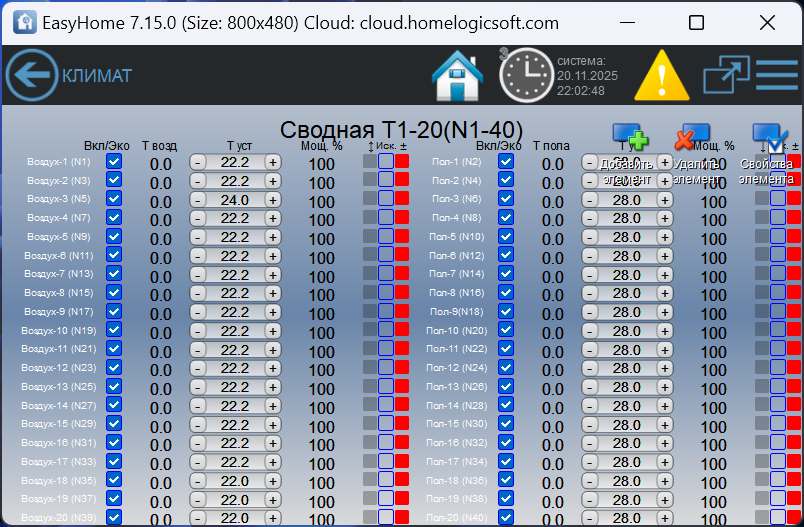This screenshot has width=804, height=527.
Task: Decrease Воздух-7 (N13) setpoint with minus
Action: click(x=198, y=275)
